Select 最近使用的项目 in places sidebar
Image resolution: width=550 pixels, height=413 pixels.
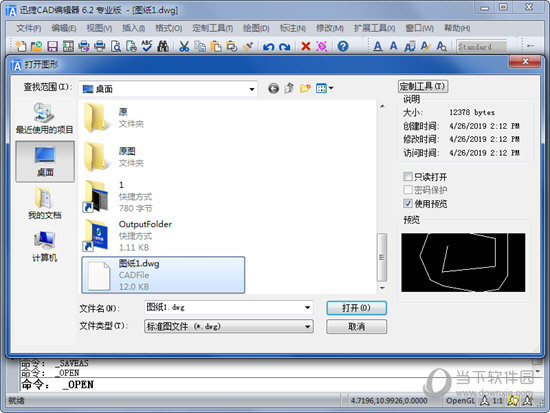tap(45, 119)
